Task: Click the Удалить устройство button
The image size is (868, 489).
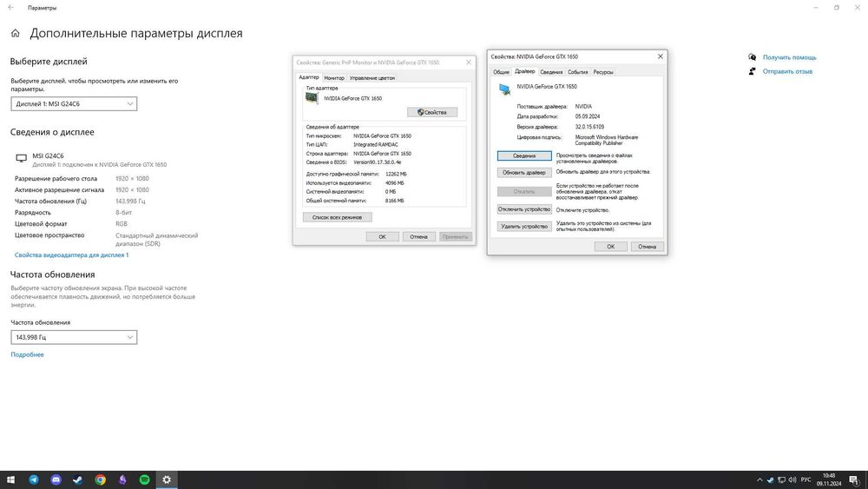Action: pos(524,227)
